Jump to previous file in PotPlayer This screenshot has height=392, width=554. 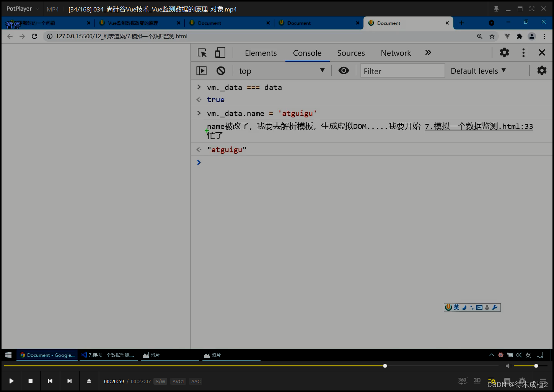coord(50,381)
